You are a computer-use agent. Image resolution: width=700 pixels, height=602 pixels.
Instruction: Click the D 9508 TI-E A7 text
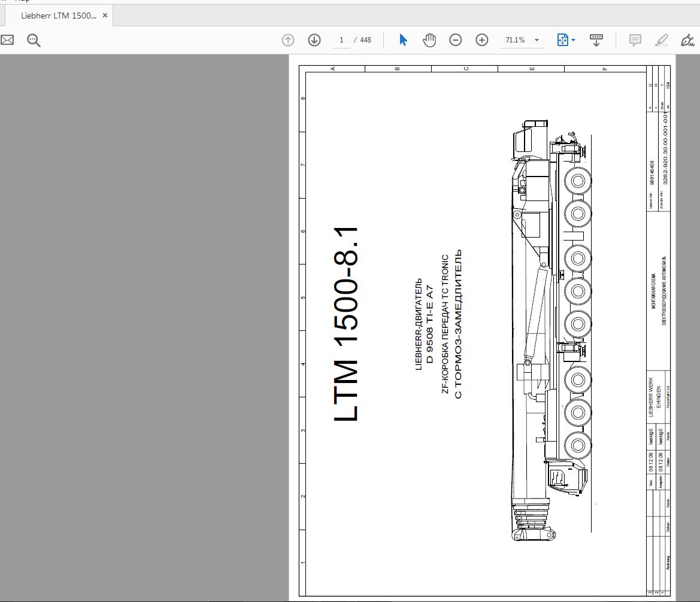point(429,324)
